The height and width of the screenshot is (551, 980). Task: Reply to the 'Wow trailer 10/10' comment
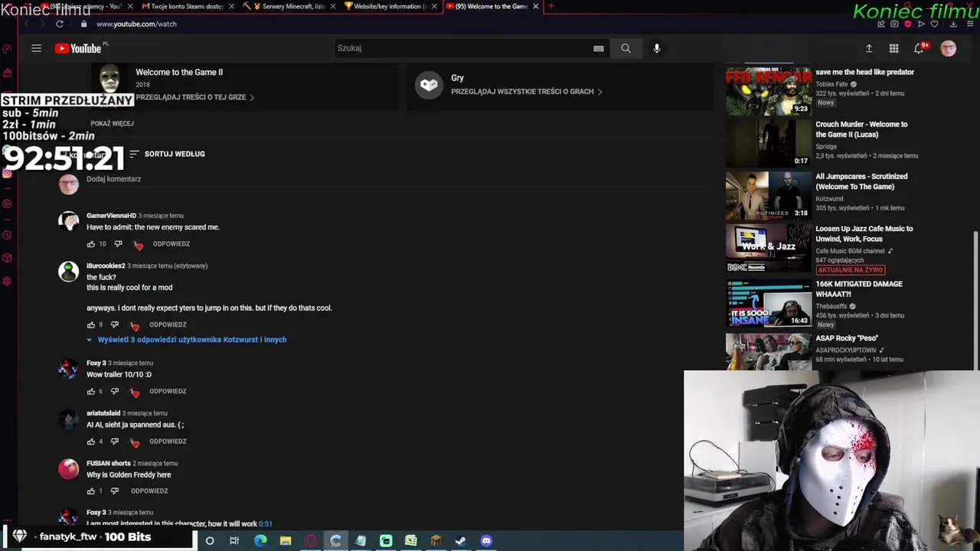click(x=168, y=392)
